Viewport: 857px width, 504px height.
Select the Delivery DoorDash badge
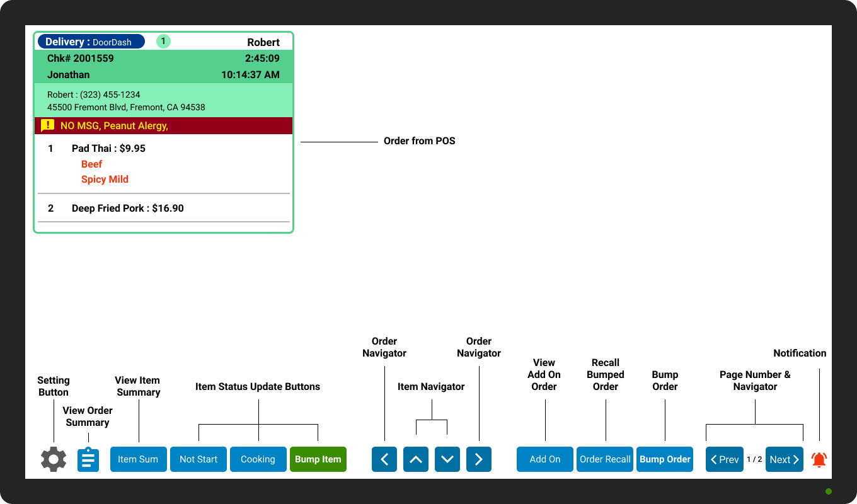click(x=91, y=41)
